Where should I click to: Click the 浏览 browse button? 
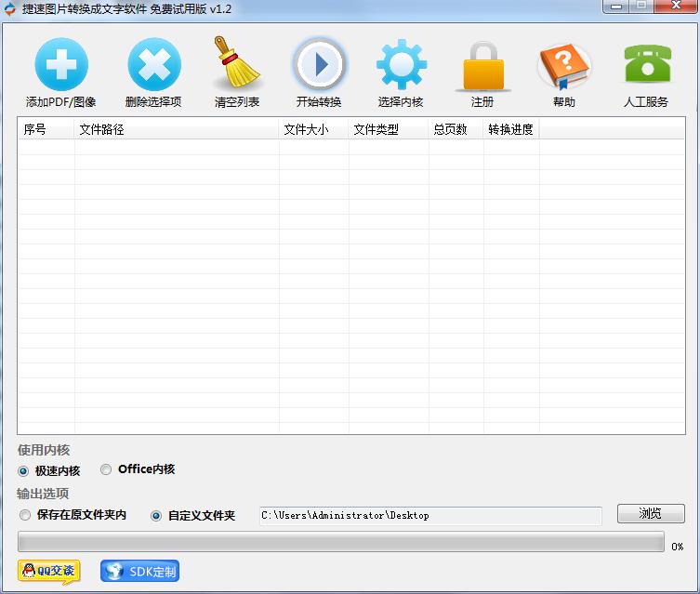pyautogui.click(x=651, y=513)
